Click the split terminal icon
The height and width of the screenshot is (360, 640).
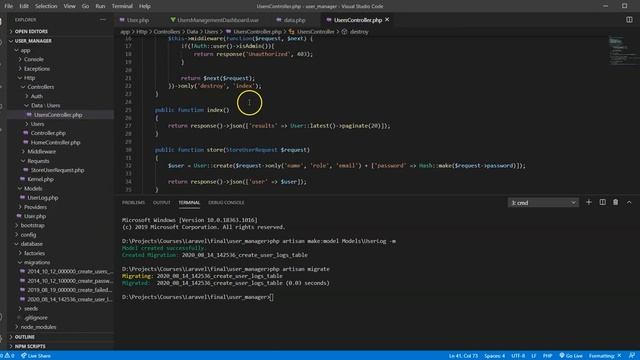(x=602, y=202)
